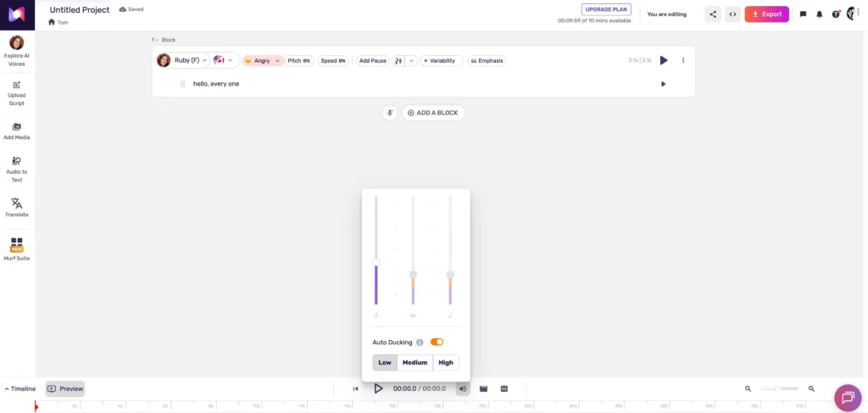Click the red timeline playhead marker
Image resolution: width=868 pixels, height=413 pixels.
[x=36, y=407]
